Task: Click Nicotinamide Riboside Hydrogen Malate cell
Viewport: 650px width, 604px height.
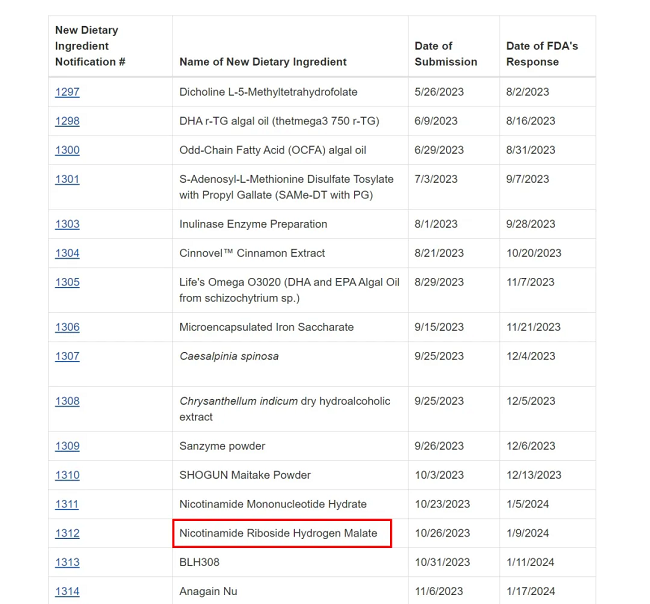Action: (281, 533)
